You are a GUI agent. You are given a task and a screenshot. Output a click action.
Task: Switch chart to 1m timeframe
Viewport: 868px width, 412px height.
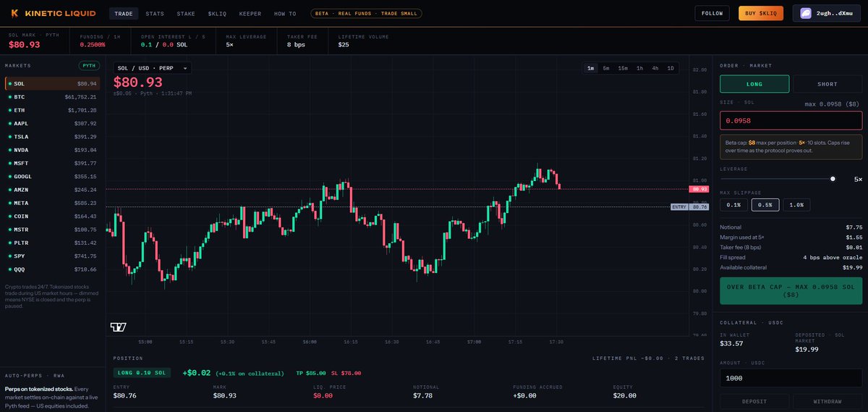coord(591,68)
